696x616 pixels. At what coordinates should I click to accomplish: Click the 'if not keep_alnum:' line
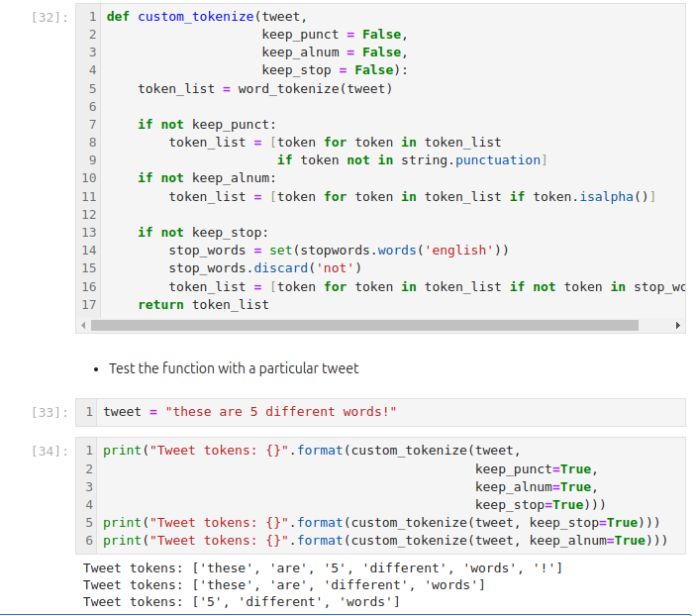pyautogui.click(x=206, y=178)
